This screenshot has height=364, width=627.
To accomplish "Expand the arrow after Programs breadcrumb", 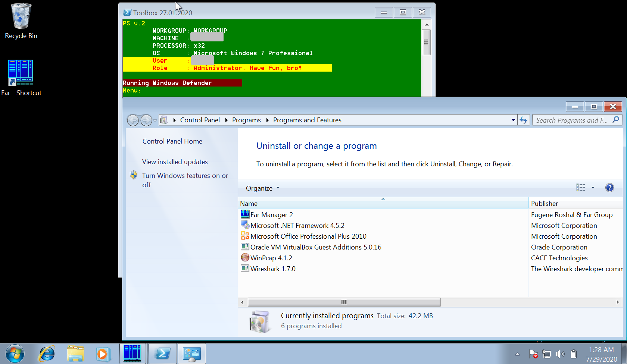I will pos(267,120).
